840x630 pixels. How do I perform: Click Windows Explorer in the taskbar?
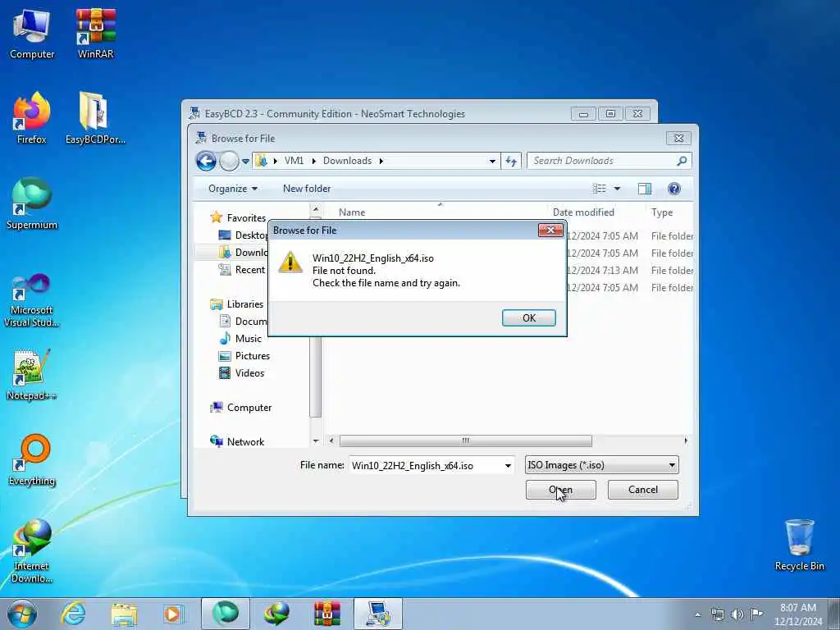[124, 614]
